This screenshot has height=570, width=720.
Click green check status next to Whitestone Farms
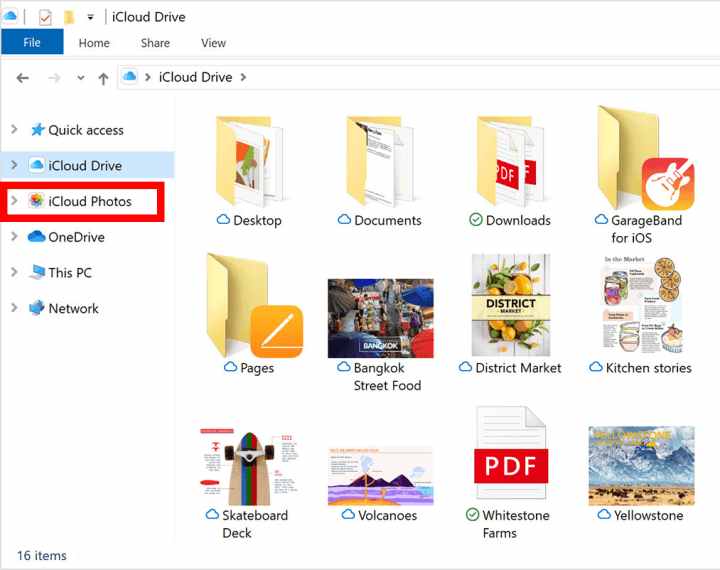472,515
